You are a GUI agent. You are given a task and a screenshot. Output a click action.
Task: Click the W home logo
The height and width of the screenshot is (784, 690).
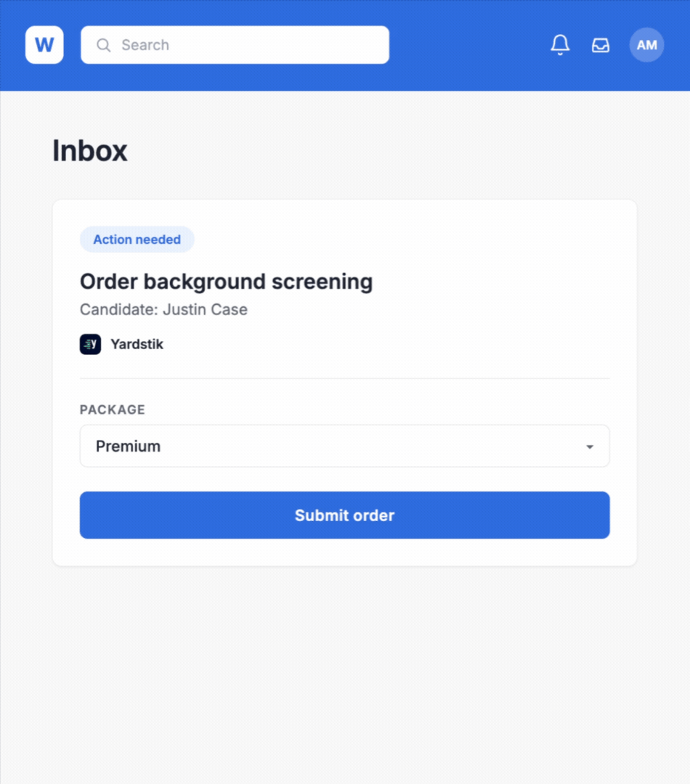pyautogui.click(x=44, y=45)
